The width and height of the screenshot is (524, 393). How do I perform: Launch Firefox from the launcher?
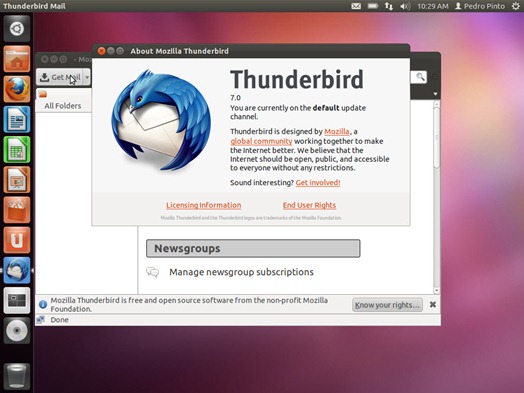click(17, 89)
